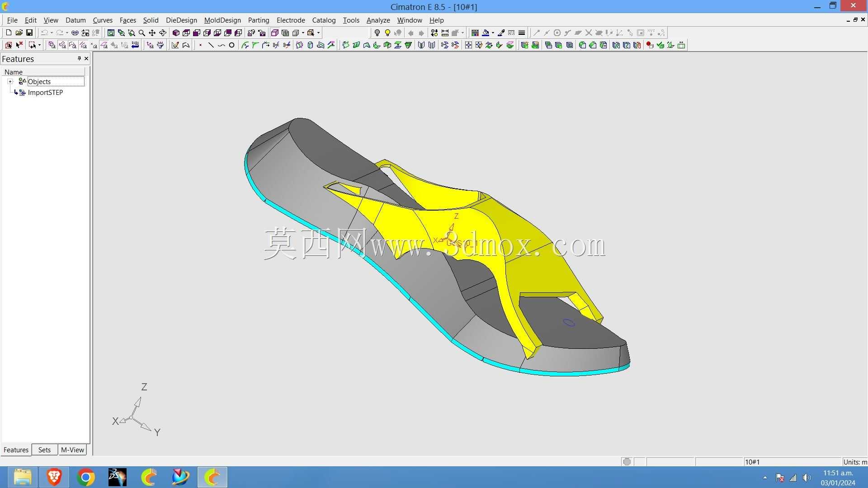This screenshot has height=488, width=868.
Task: Click the Name column header
Action: (43, 72)
